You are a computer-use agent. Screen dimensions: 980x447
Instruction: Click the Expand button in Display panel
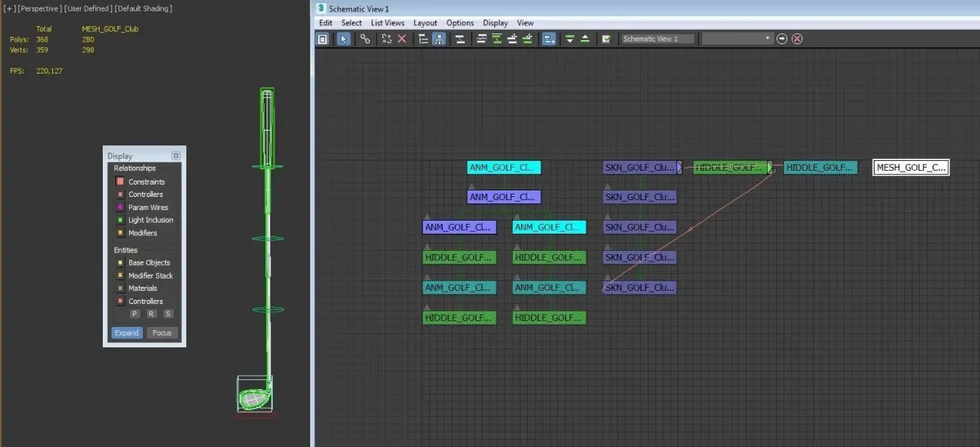pos(127,333)
